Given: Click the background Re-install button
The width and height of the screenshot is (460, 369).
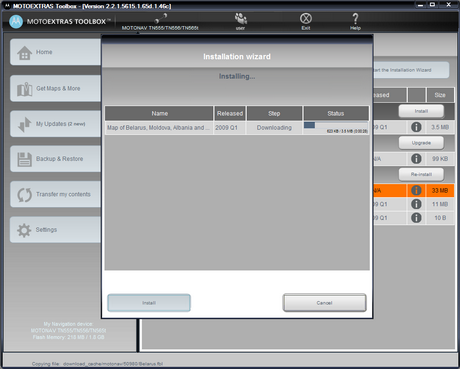Looking at the screenshot, I should pyautogui.click(x=421, y=174).
